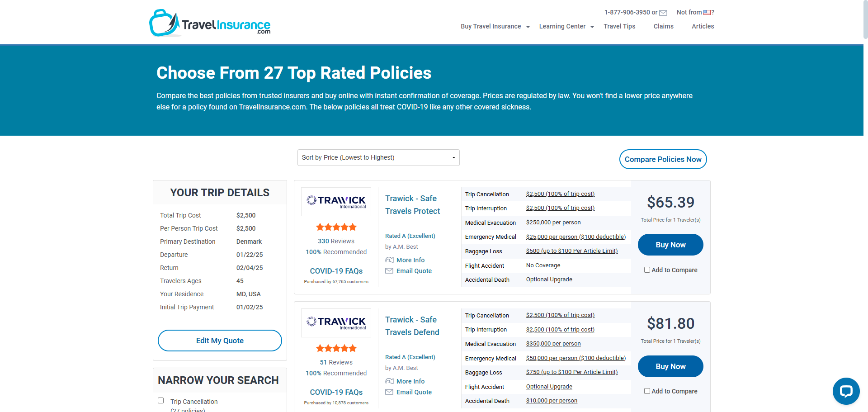The width and height of the screenshot is (868, 412).
Task: Open the Trawick - Safe Travels Defend title link
Action: click(412, 326)
